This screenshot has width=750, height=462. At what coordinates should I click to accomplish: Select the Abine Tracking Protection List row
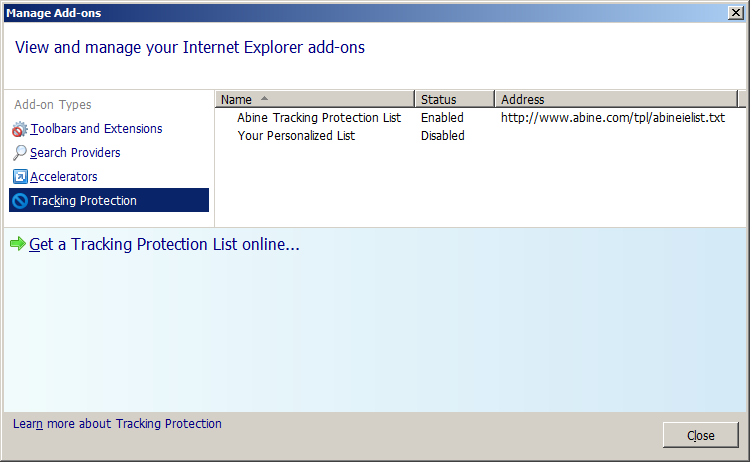(x=318, y=118)
